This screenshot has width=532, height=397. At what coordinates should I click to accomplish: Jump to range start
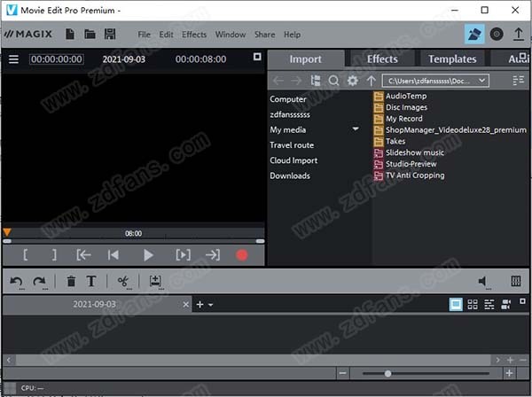(x=83, y=255)
